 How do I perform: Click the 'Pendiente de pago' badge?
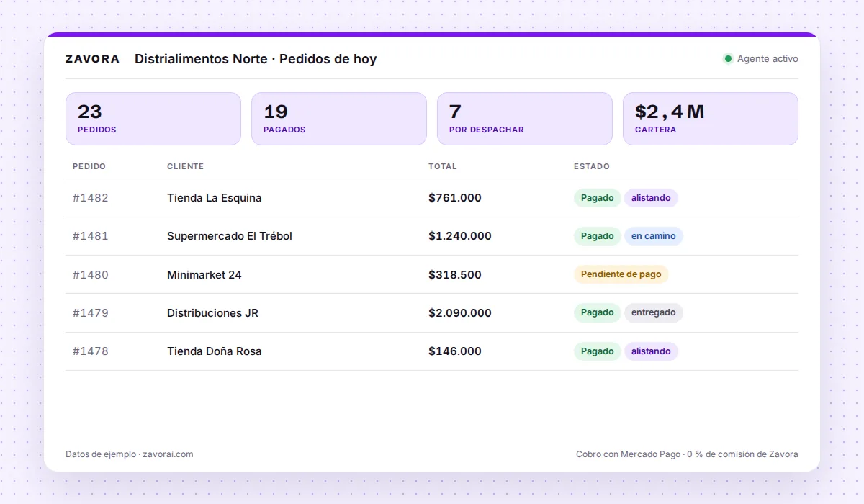(621, 274)
